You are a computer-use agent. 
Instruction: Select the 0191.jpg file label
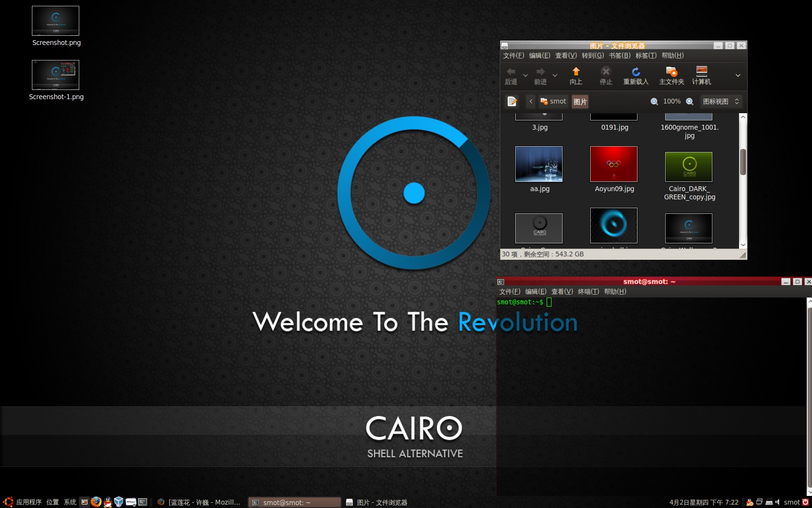point(615,127)
